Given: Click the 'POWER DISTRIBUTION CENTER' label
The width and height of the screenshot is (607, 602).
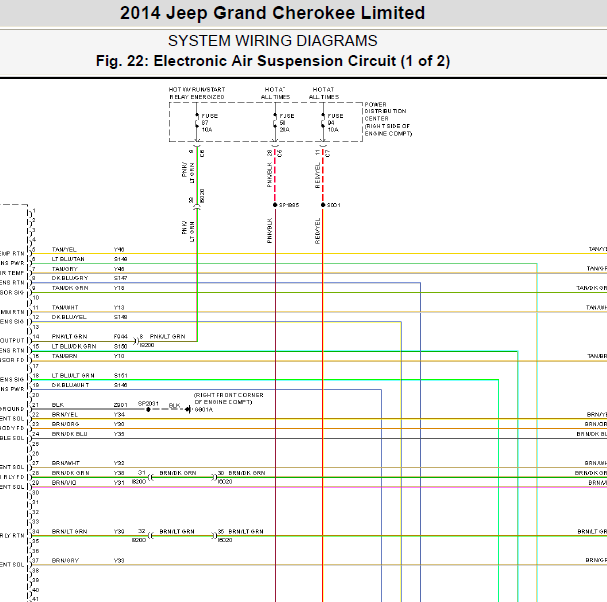Looking at the screenshot, I should click(385, 111).
